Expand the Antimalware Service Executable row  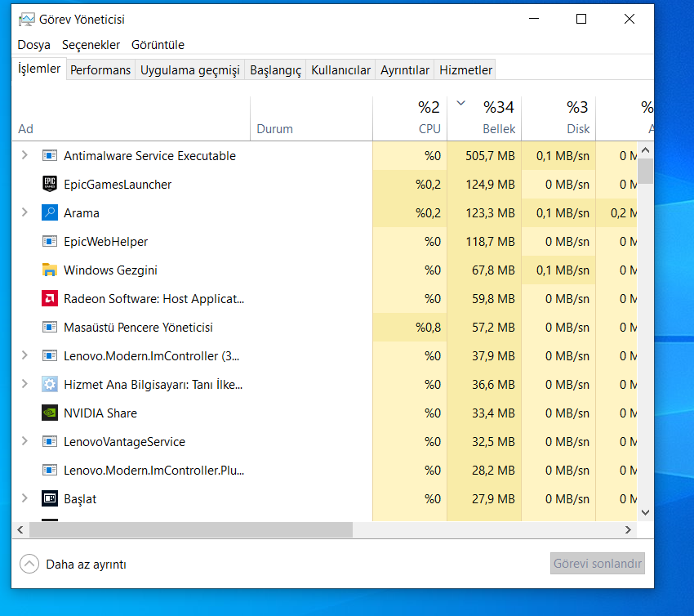[24, 155]
